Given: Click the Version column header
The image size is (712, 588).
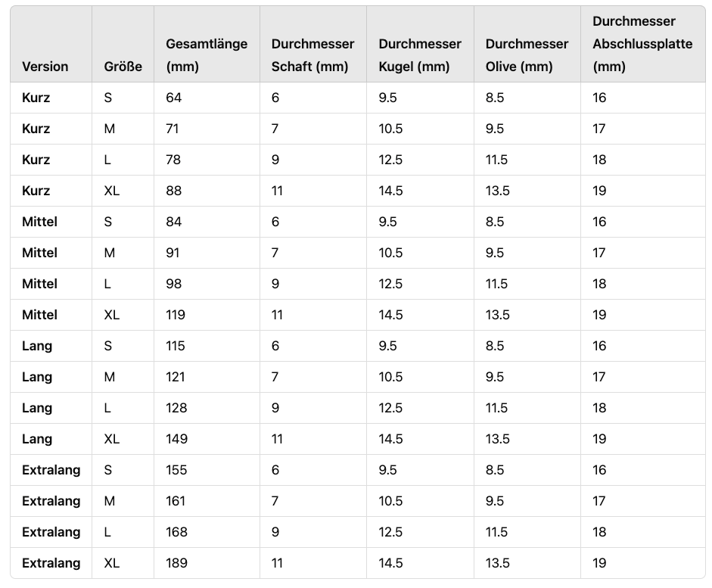Looking at the screenshot, I should 45,67.
